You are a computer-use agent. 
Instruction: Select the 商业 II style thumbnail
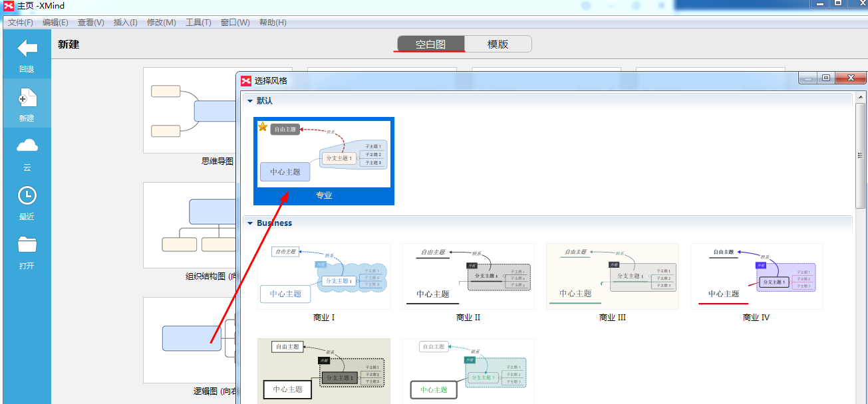click(x=468, y=276)
